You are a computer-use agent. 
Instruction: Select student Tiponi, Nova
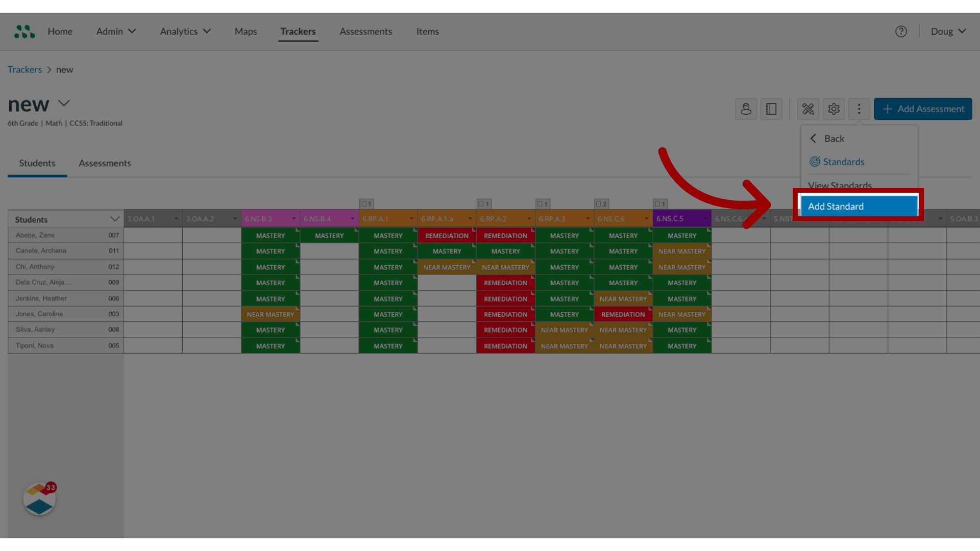34,345
